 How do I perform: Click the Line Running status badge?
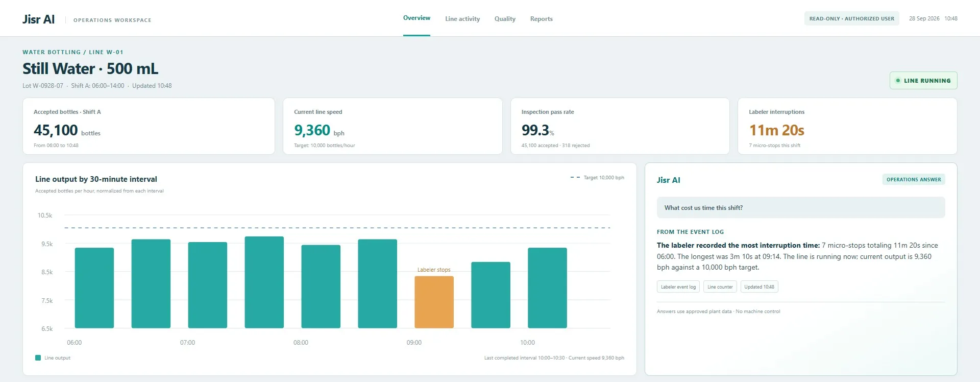[923, 81]
